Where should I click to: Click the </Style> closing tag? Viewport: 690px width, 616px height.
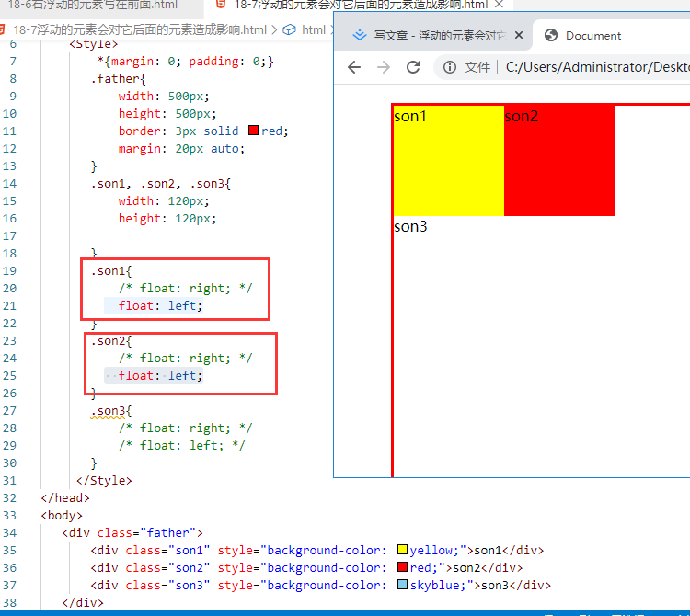[x=104, y=481]
